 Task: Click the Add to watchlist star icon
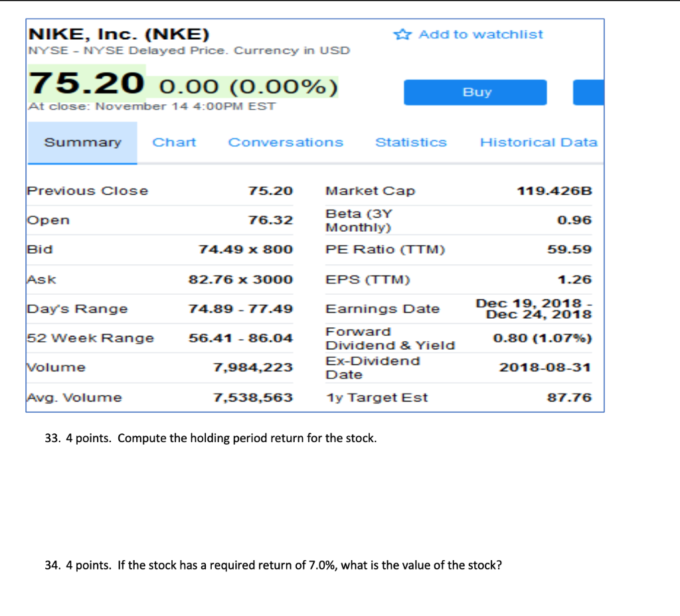[402, 35]
